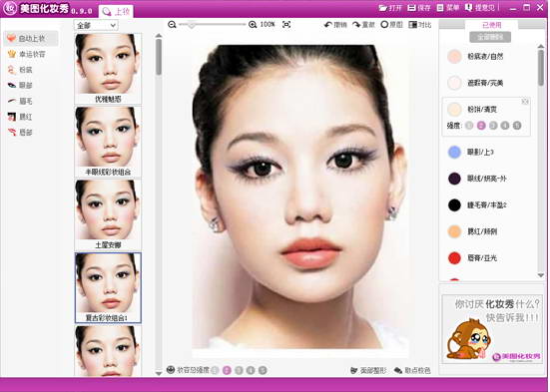The image size is (550, 392).
Task: Click the undo (撤销) button
Action: [x=335, y=25]
